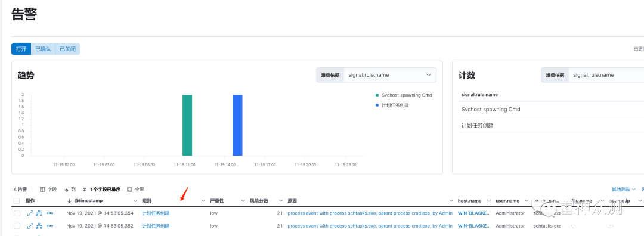
Task: Open the reason link in 14:53:05.354 row
Action: coord(370,213)
